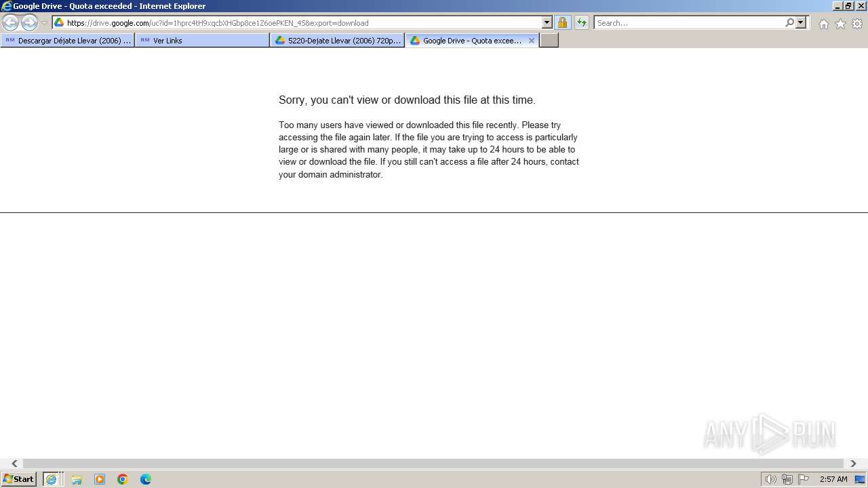Go back with the browser Back arrow
Screen dimensions: 868x488
[11, 23]
